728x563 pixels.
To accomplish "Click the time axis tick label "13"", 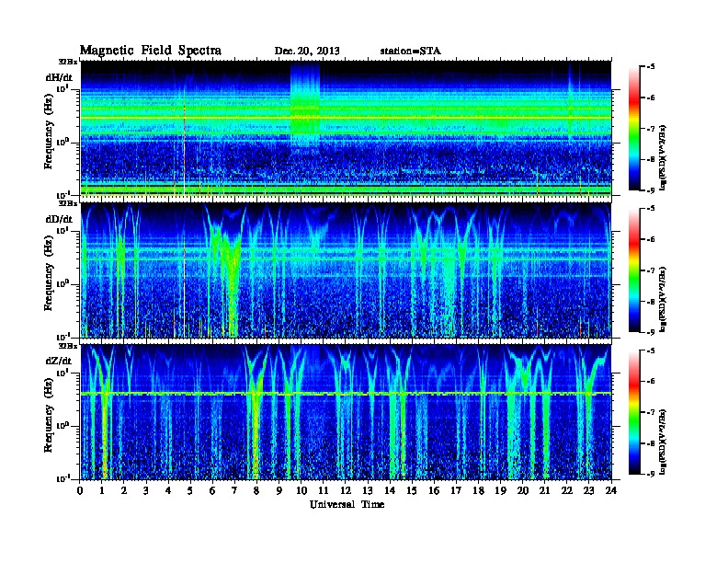I will click(368, 490).
